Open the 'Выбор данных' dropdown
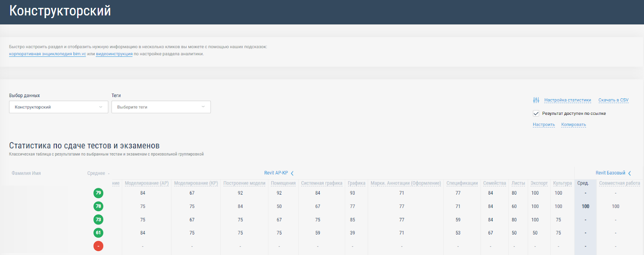Image resolution: width=644 pixels, height=255 pixels. tap(58, 107)
